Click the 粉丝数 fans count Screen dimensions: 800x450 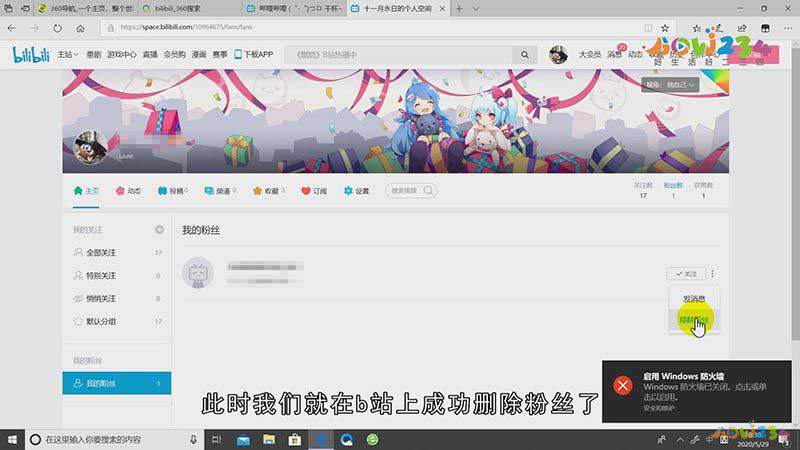click(673, 190)
